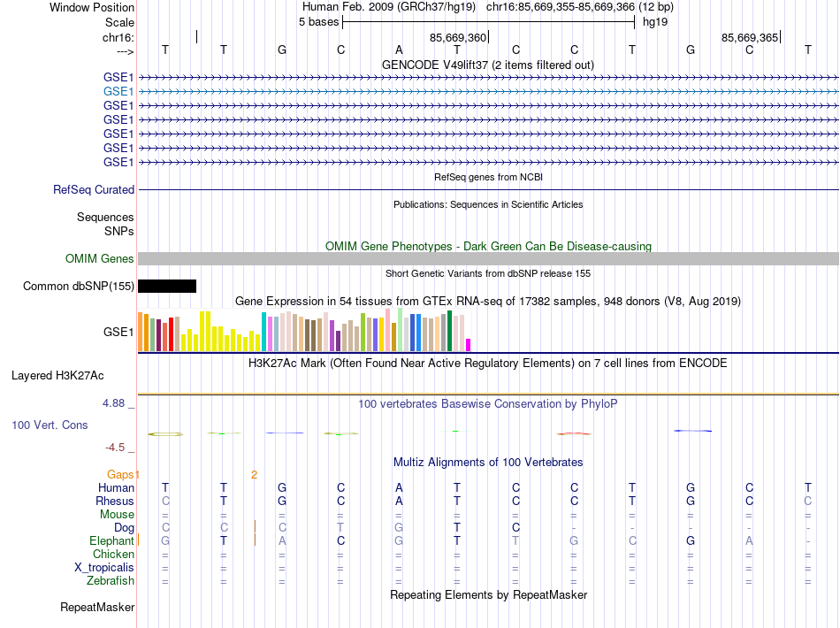Open the RefSeq Curated track label
Screen dimensions: 840x628
tap(94, 189)
